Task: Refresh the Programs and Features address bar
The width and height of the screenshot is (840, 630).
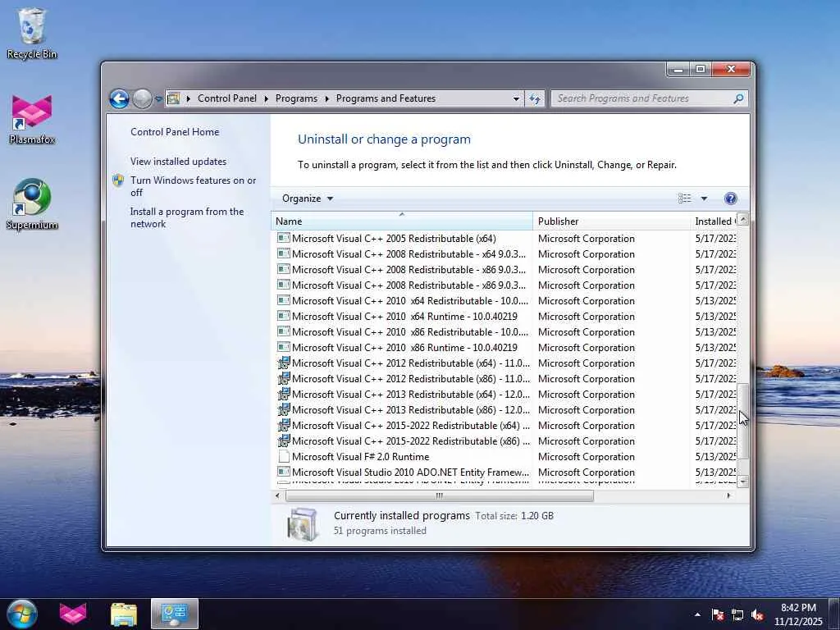Action: click(534, 98)
